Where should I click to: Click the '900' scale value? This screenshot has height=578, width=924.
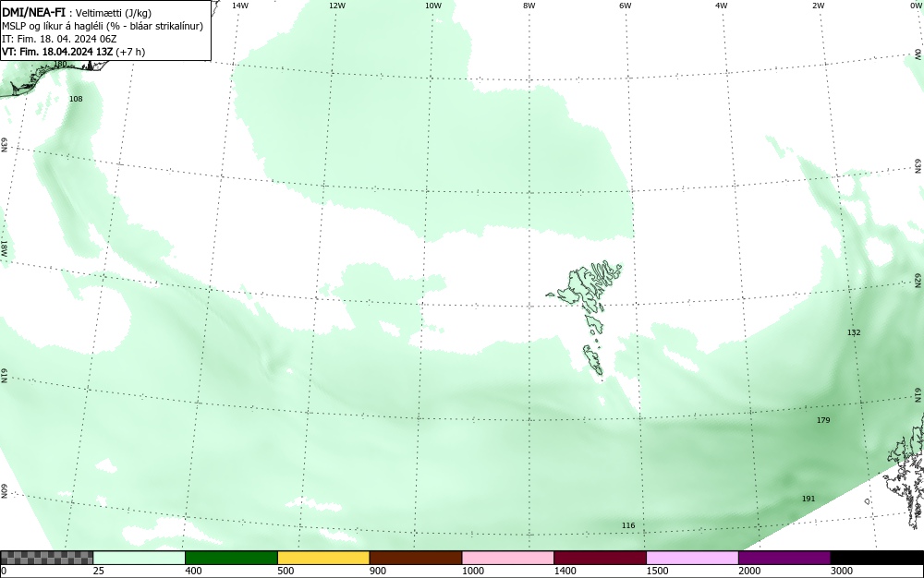pos(378,571)
